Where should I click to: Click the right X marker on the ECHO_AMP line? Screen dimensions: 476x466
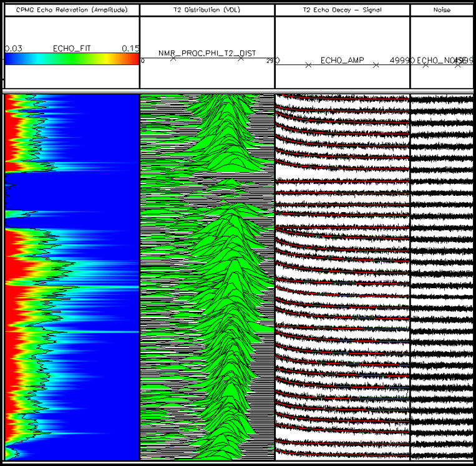tap(376, 65)
